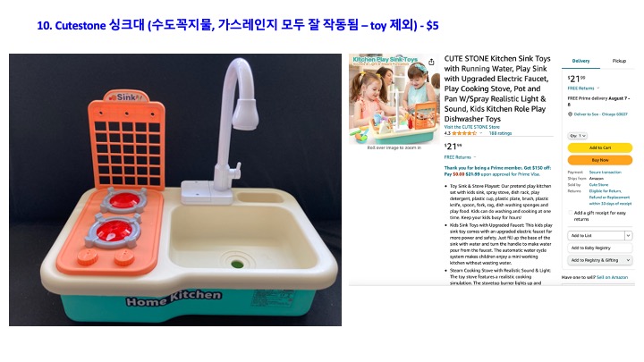Click the Sell on Amazon link
Screen dimensions: 644x362
coord(612,277)
